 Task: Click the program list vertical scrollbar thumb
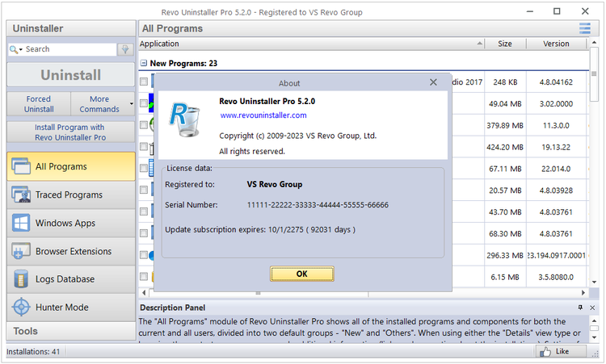coord(594,73)
